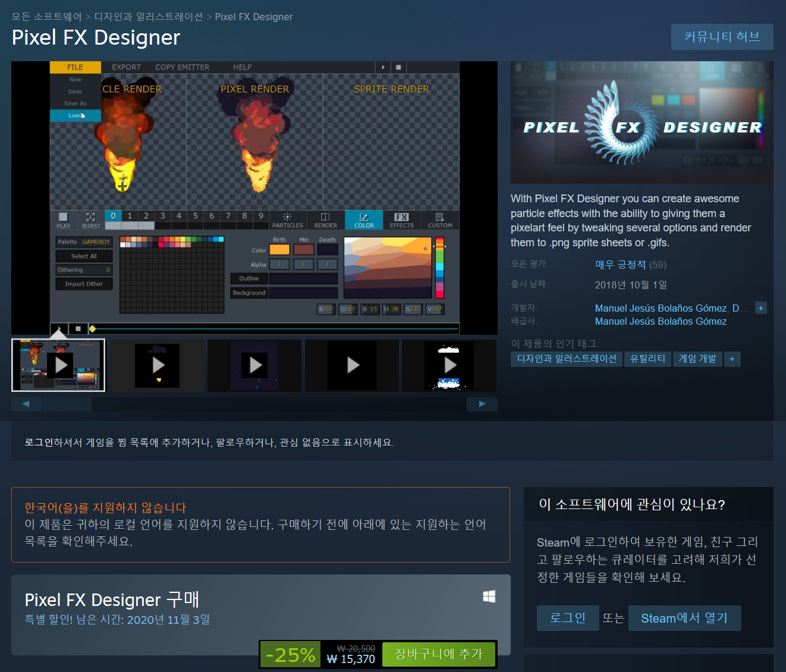This screenshot has width=786, height=672.
Task: Click 모든 소프트웨어 breadcrumb link
Action: 47,17
